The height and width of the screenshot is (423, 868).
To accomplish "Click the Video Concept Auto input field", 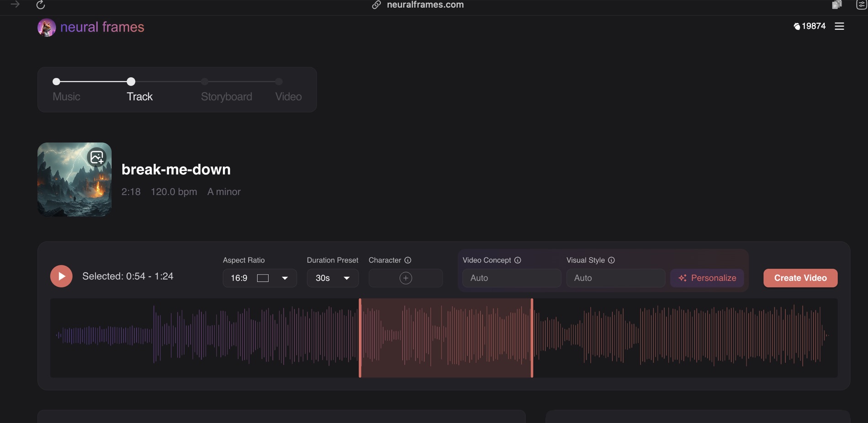I will [x=512, y=278].
